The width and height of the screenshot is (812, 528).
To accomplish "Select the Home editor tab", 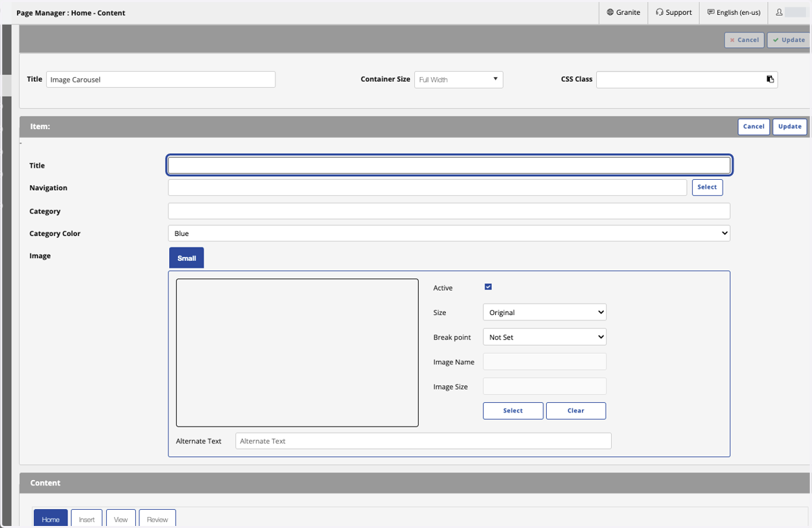I will coord(51,519).
